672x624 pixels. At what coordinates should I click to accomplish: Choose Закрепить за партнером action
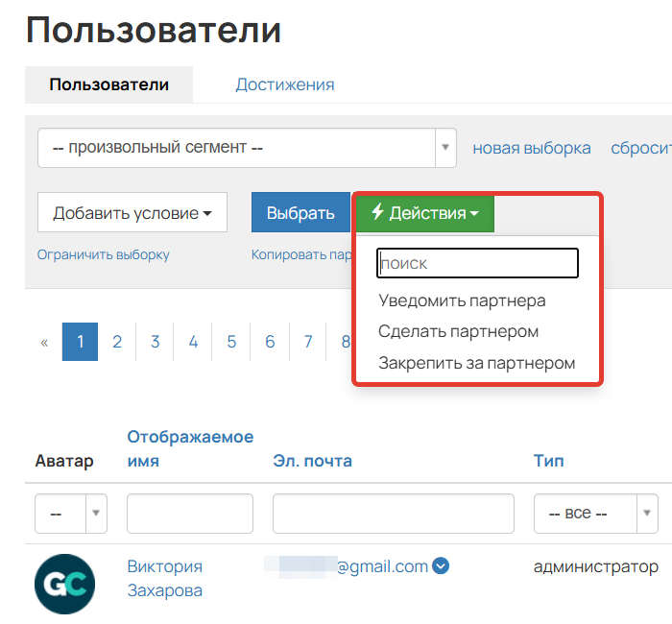pyautogui.click(x=476, y=363)
